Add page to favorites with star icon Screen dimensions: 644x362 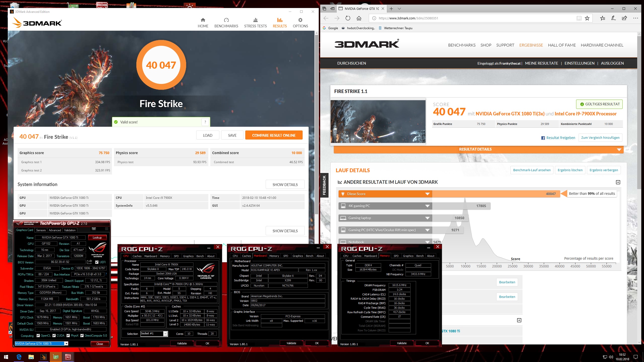point(587,18)
